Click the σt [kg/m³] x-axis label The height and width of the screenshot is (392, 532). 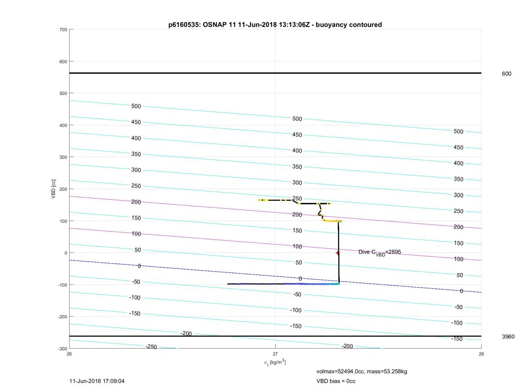point(275,363)
